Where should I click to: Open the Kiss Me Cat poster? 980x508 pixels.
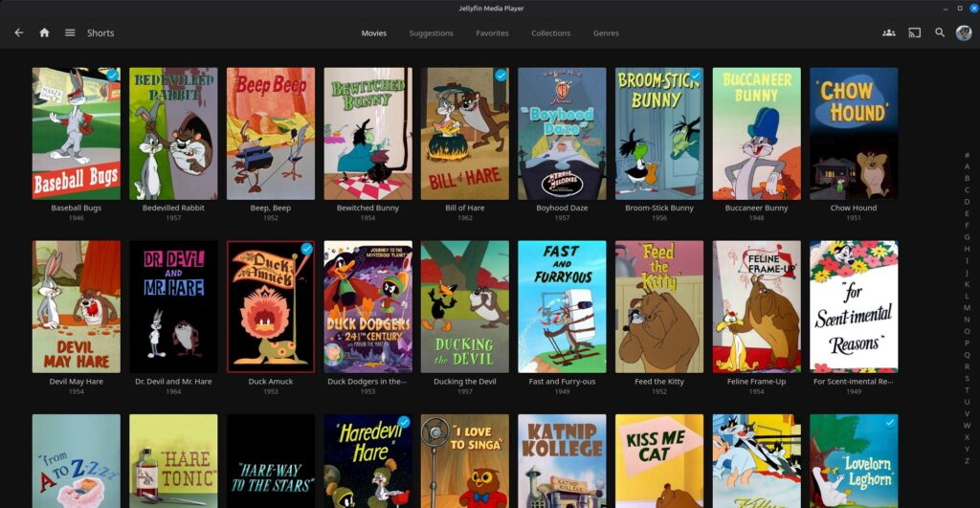[659, 461]
